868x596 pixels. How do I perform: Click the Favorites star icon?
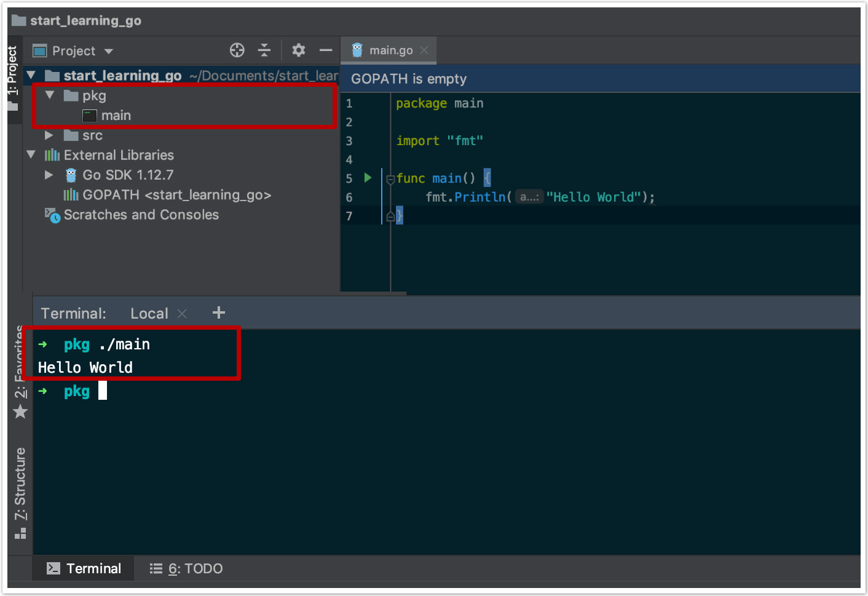click(x=20, y=411)
